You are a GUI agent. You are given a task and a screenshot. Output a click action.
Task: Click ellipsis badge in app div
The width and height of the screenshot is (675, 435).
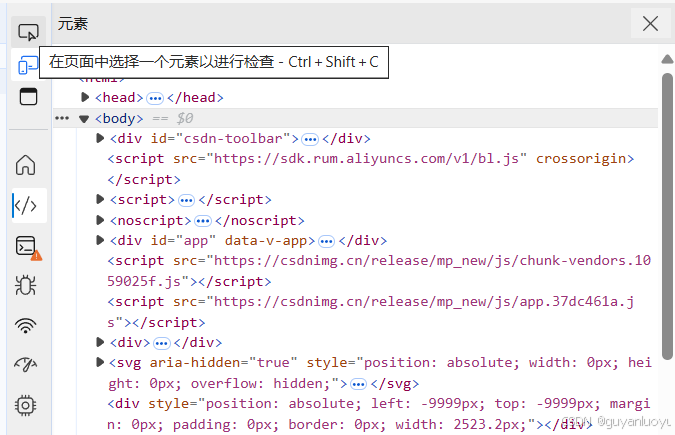pyautogui.click(x=326, y=242)
